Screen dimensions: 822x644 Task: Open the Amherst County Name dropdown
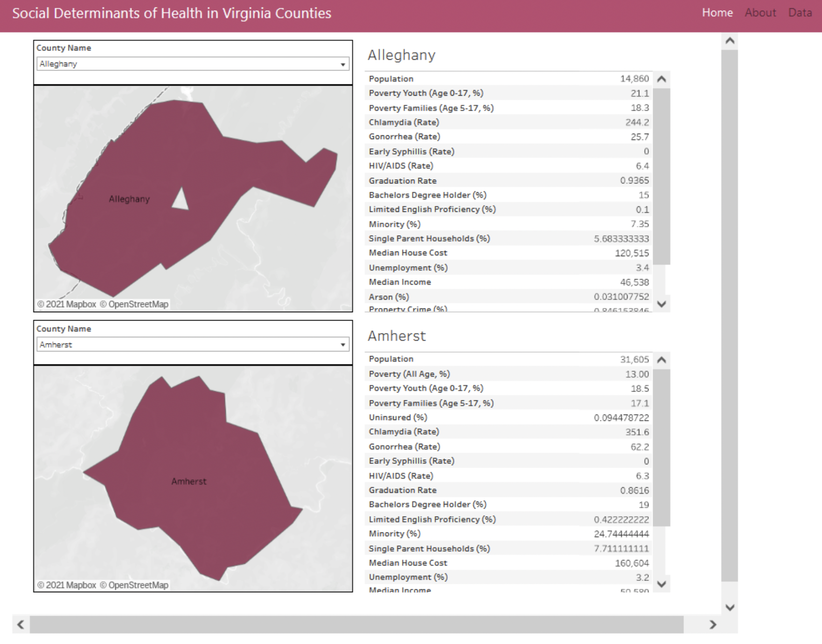(193, 345)
